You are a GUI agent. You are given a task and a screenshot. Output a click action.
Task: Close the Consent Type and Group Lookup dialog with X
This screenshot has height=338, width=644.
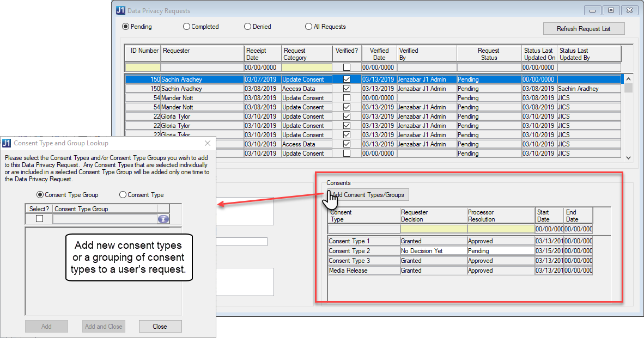207,143
